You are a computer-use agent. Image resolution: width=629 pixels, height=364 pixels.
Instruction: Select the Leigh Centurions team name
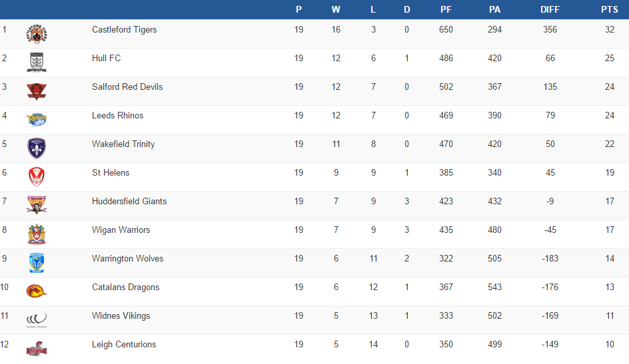tap(124, 345)
